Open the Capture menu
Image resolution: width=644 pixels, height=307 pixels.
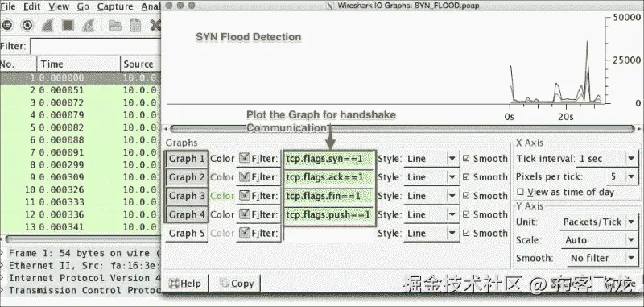(x=115, y=6)
